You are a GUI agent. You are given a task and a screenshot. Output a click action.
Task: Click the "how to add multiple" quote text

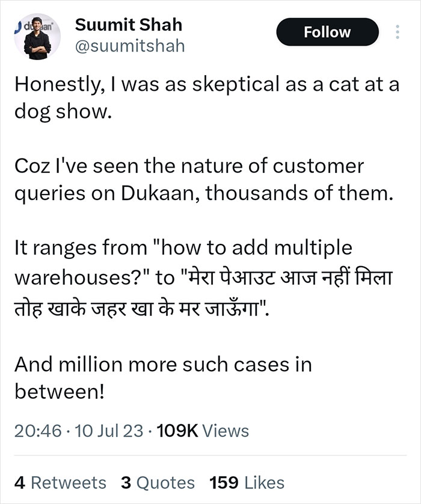tap(256, 248)
